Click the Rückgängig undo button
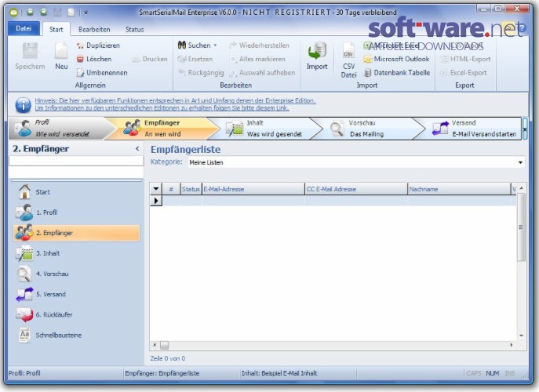The width and height of the screenshot is (539, 392). tap(201, 73)
